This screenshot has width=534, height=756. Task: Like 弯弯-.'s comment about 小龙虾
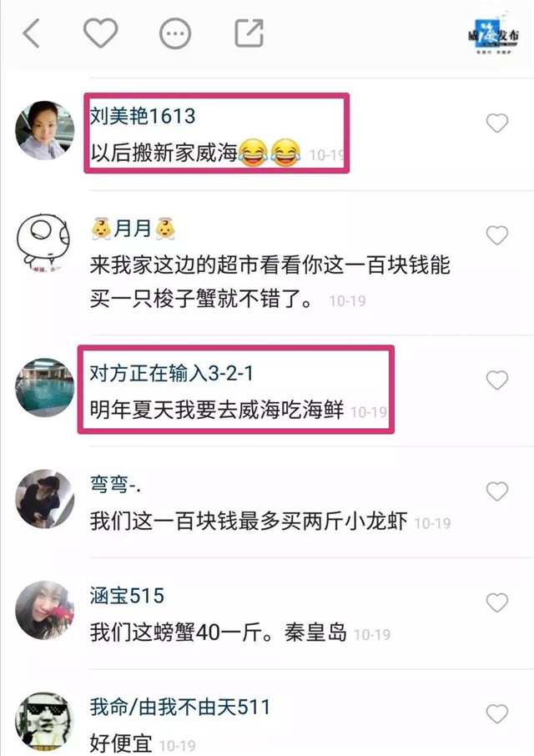(x=497, y=491)
